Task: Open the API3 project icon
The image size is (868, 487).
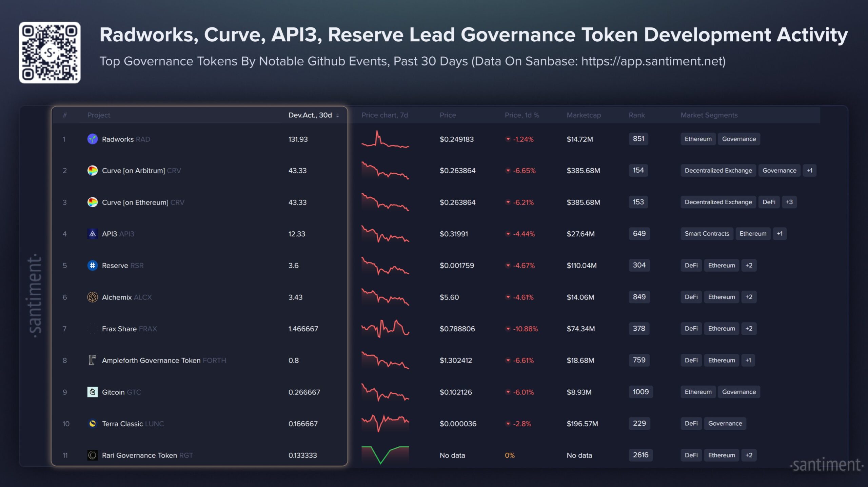Action: 92,234
